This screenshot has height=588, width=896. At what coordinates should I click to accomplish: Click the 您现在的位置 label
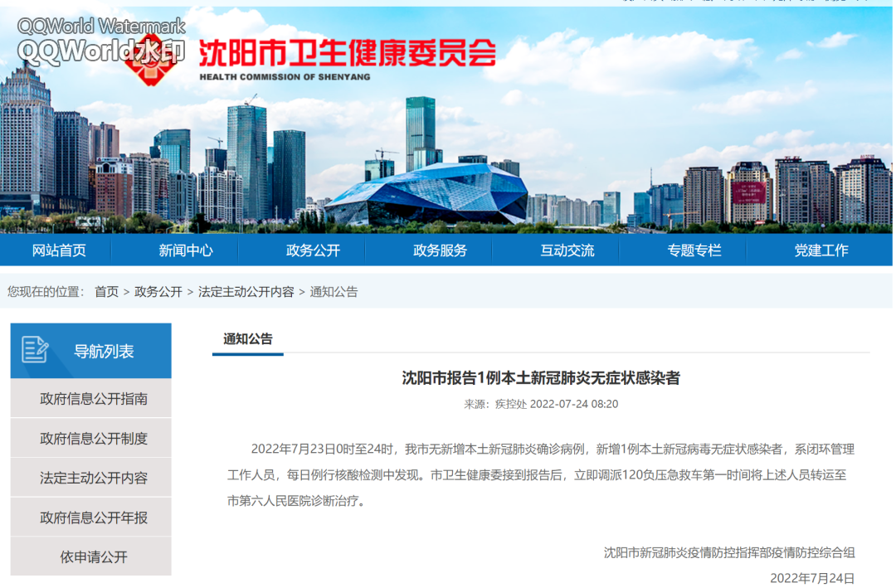pyautogui.click(x=45, y=292)
